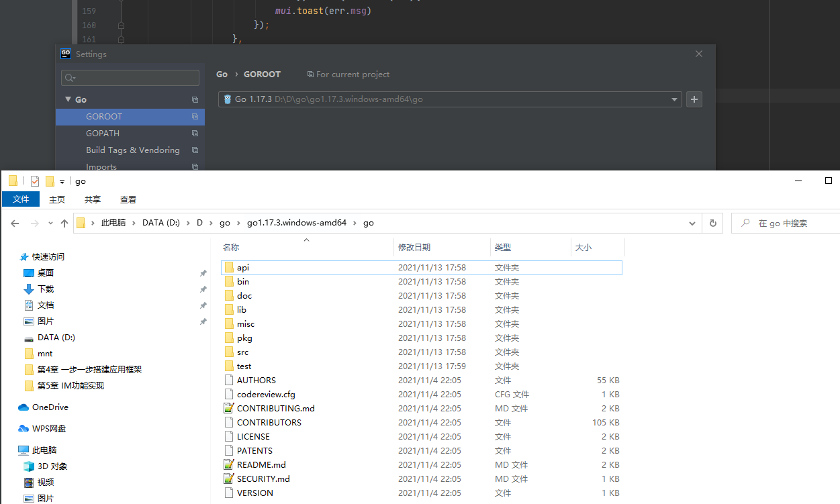
Task: Click the plus button to add GOROOT SDK
Action: 694,99
